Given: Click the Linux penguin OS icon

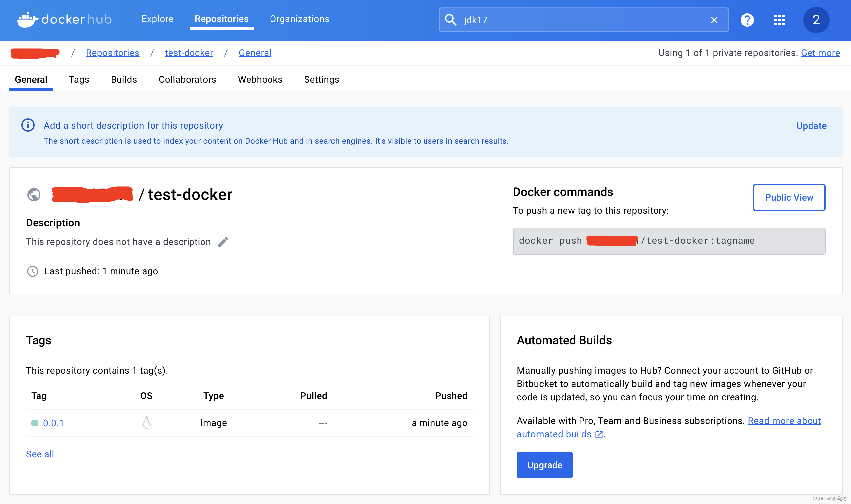Looking at the screenshot, I should click(146, 423).
